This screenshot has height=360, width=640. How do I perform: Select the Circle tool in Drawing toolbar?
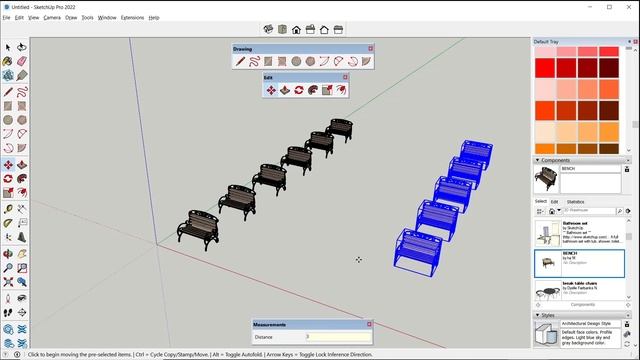[296, 62]
